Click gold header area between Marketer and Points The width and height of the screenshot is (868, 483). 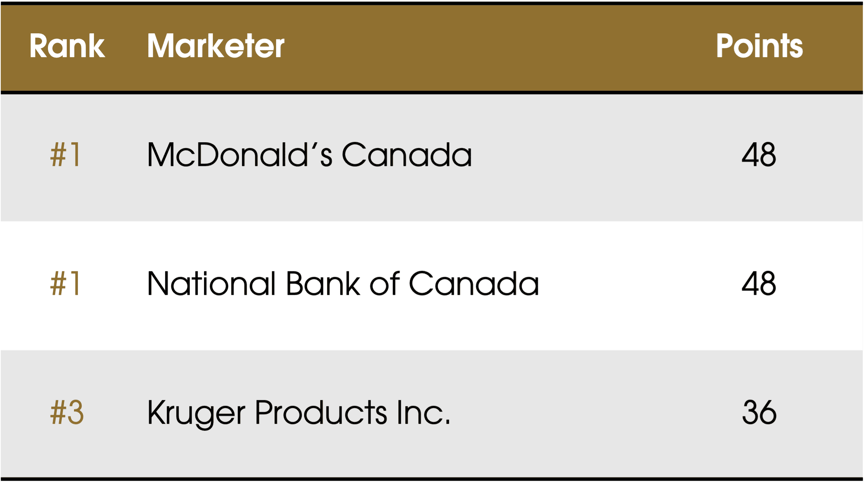498,46
